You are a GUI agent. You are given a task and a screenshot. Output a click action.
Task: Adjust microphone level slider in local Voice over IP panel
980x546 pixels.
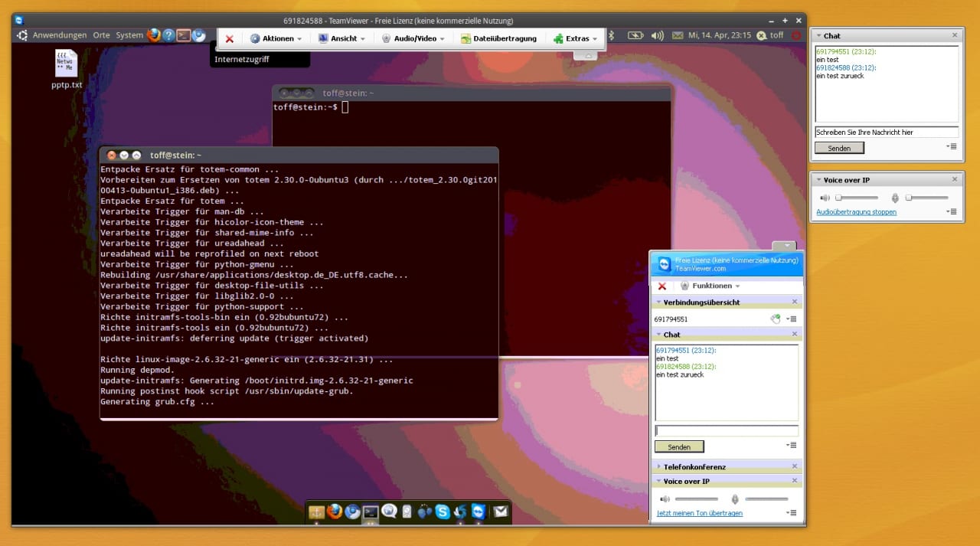pyautogui.click(x=926, y=198)
